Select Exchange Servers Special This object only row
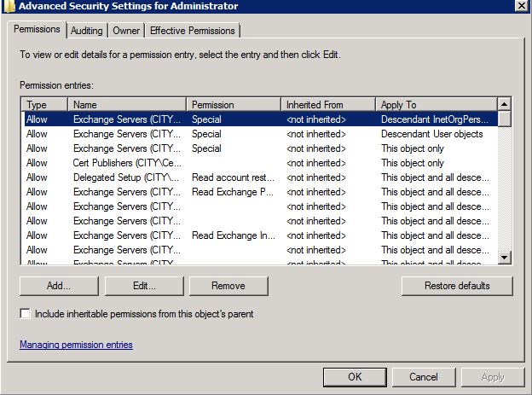Image resolution: width=532 pixels, height=395 pixels. [x=261, y=148]
